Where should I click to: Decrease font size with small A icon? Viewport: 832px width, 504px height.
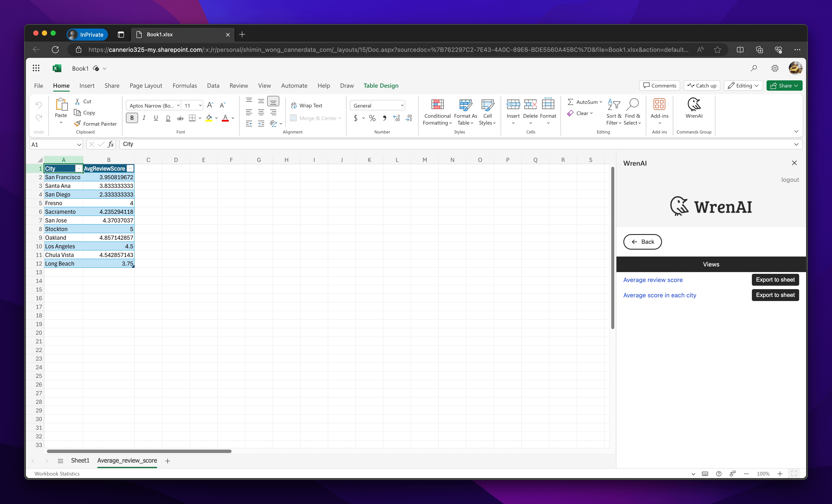(x=222, y=105)
